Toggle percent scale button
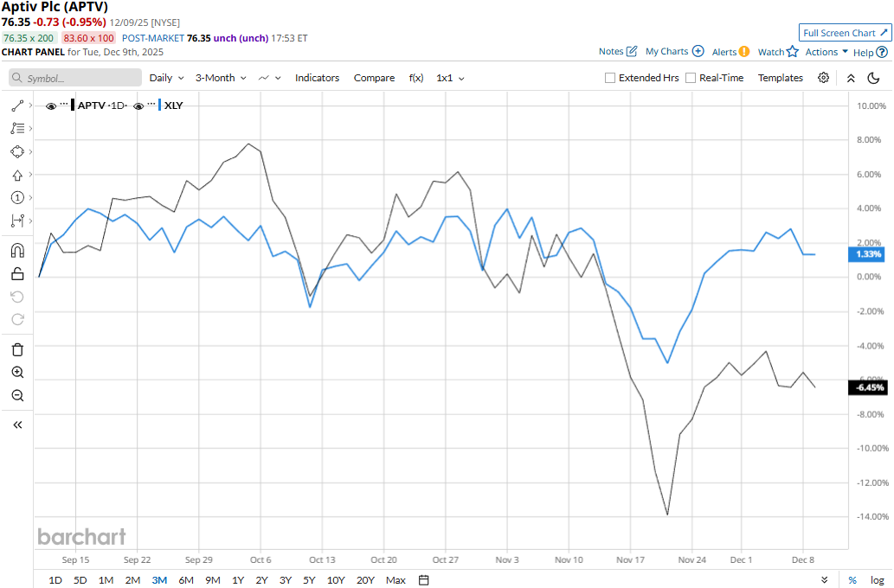 click(x=852, y=580)
